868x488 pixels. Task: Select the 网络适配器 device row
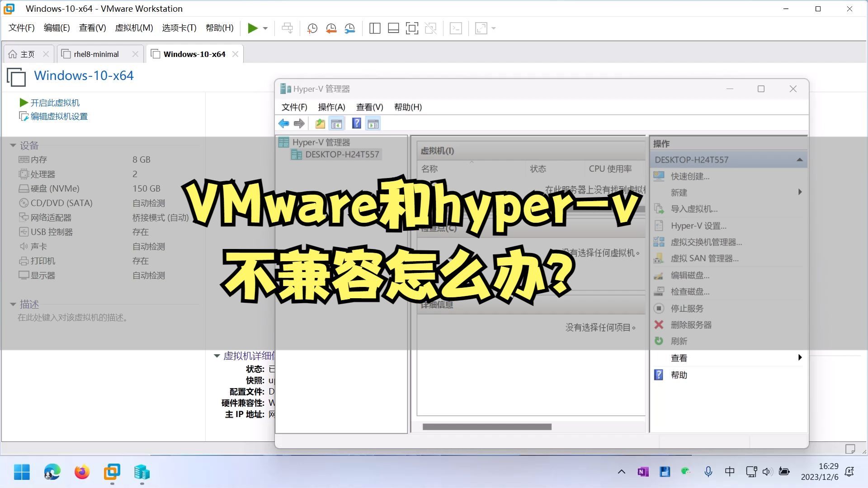pos(104,218)
